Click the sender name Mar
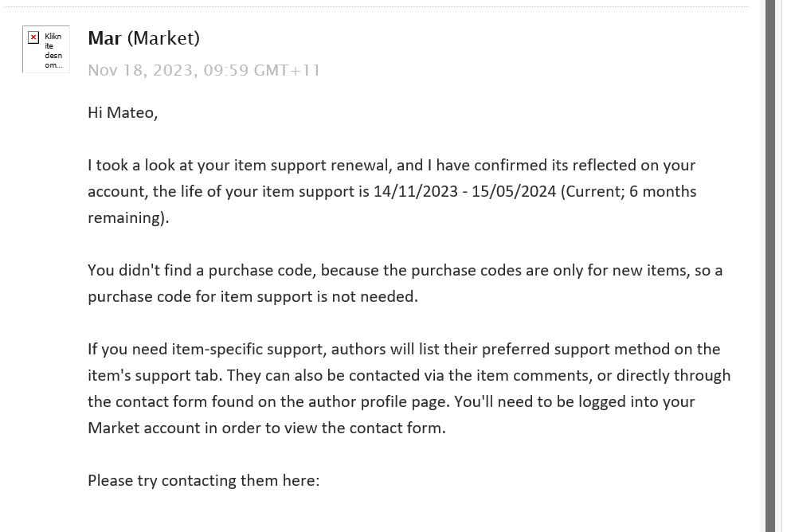787x532 pixels. pos(104,38)
